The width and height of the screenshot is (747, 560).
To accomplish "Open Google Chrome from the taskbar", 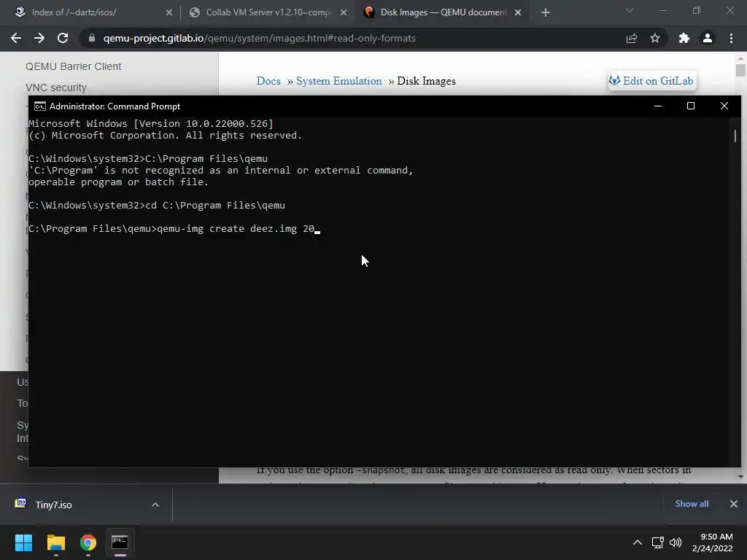I will (x=88, y=542).
